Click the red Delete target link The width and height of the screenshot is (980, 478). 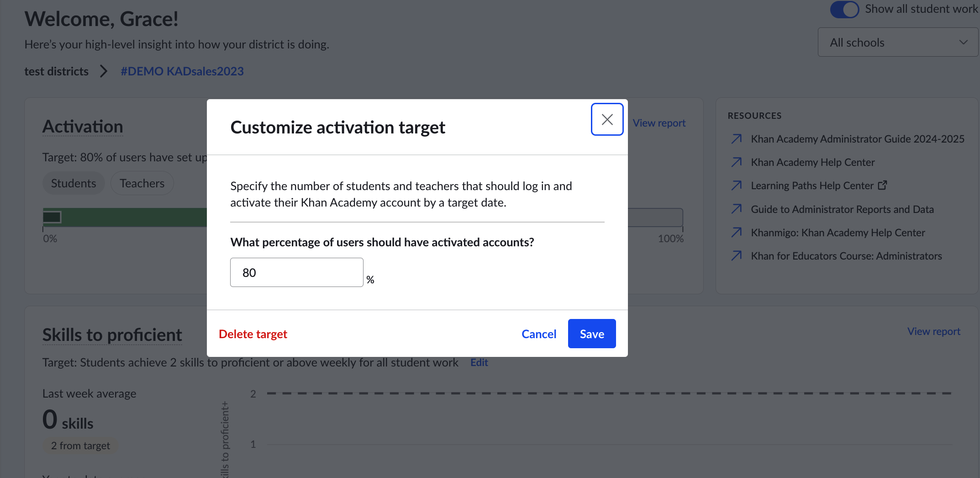(x=253, y=334)
